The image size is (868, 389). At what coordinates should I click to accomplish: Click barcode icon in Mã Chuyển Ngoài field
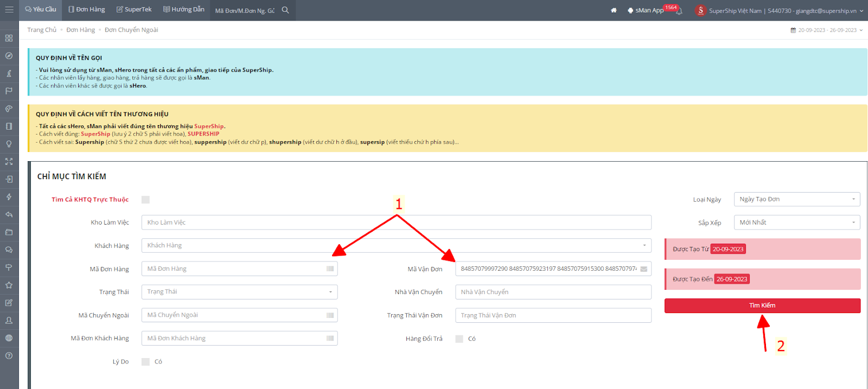pos(330,315)
